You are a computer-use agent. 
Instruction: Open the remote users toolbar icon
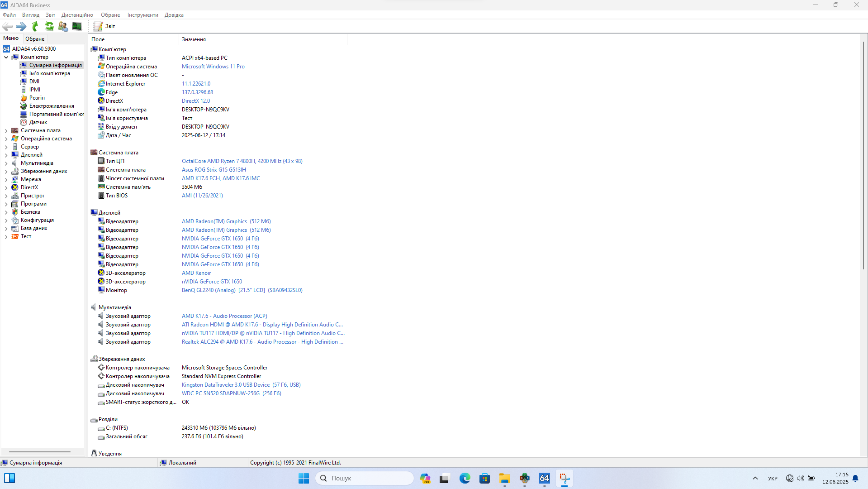pos(63,26)
